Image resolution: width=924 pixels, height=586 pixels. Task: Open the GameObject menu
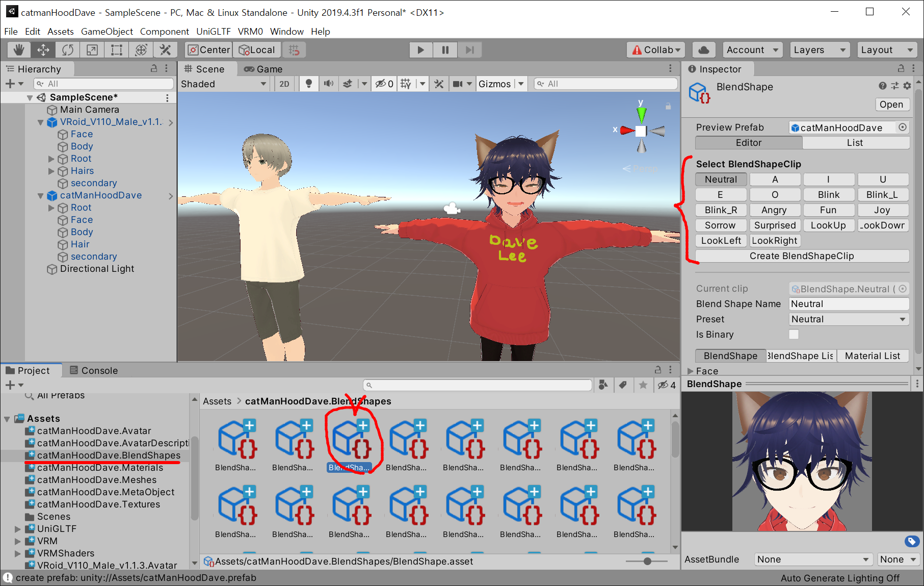(107, 31)
